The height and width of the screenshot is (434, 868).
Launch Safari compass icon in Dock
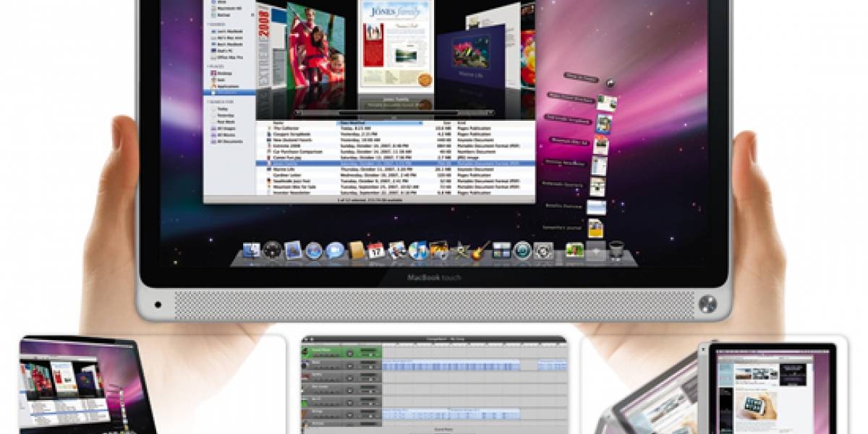click(313, 251)
